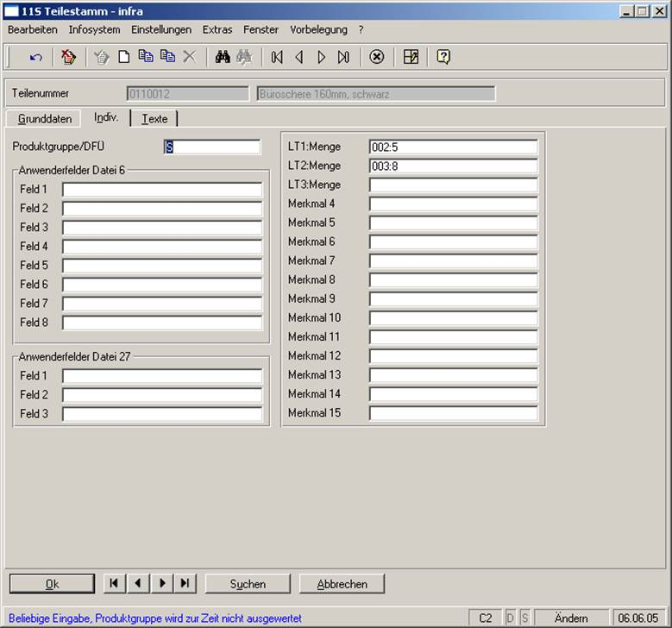The image size is (672, 628).
Task: Click the binoculars search icon in toolbar
Action: point(222,58)
